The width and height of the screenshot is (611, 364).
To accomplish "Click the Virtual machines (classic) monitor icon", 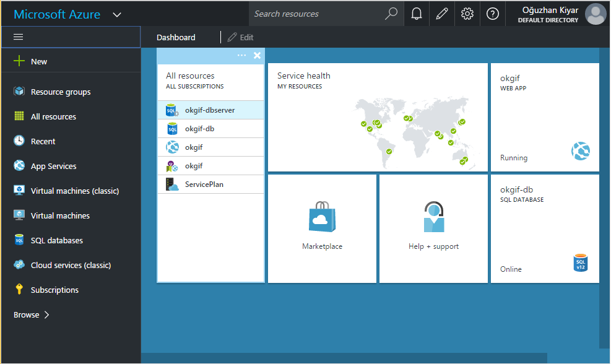I will [x=19, y=190].
